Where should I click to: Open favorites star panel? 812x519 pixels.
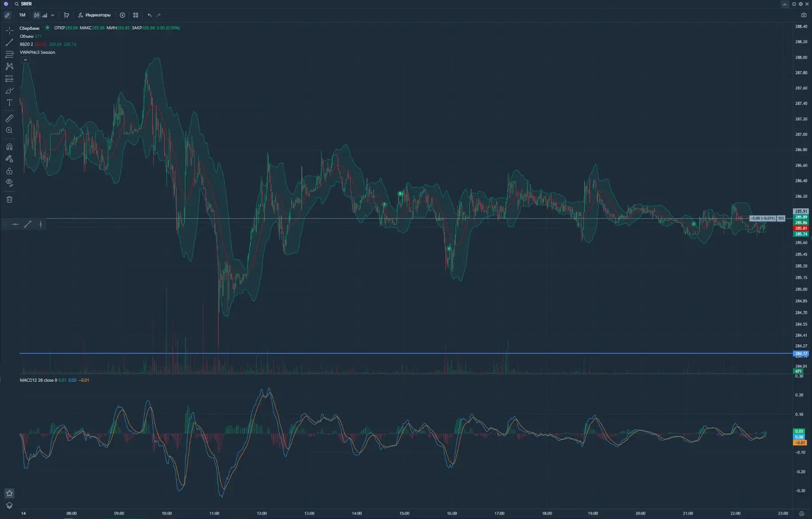(x=9, y=493)
